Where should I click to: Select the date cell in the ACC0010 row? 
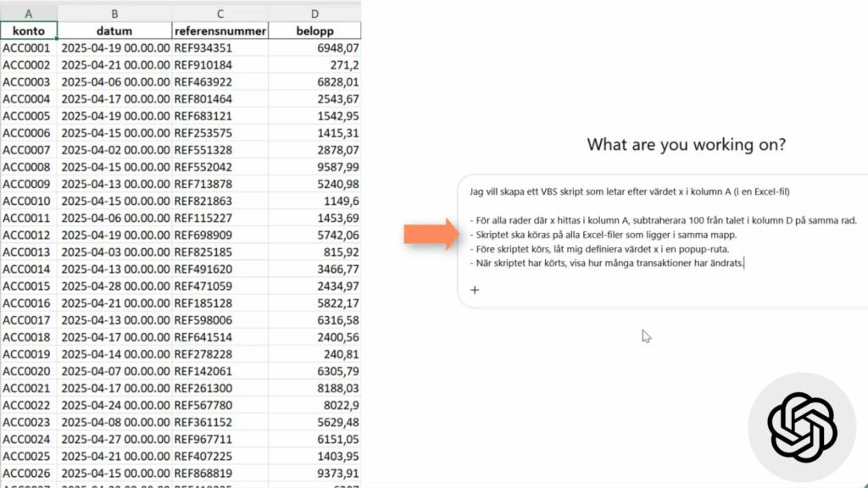pos(114,201)
